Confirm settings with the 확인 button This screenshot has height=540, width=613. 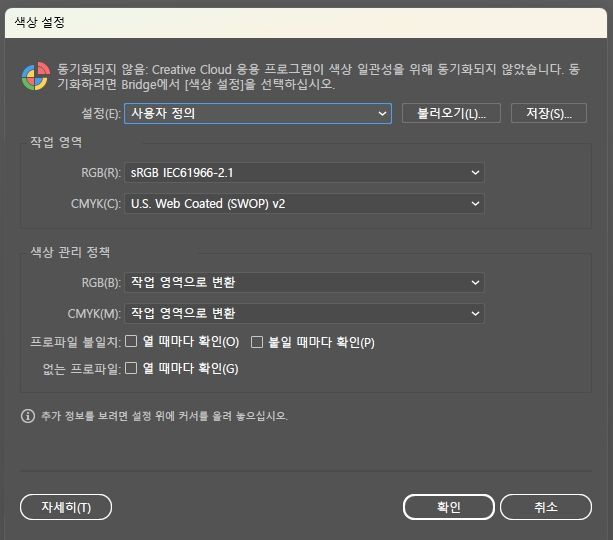point(448,507)
